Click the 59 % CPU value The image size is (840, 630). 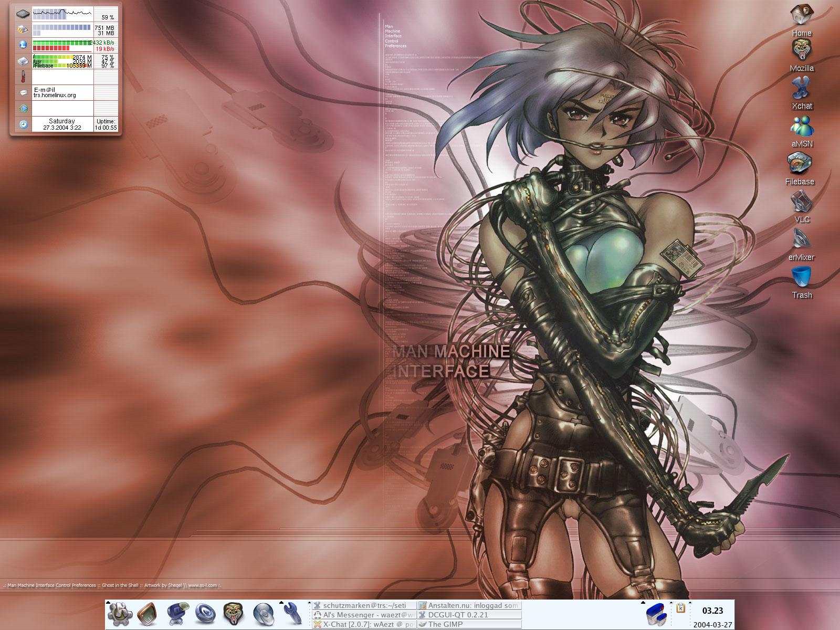(108, 17)
